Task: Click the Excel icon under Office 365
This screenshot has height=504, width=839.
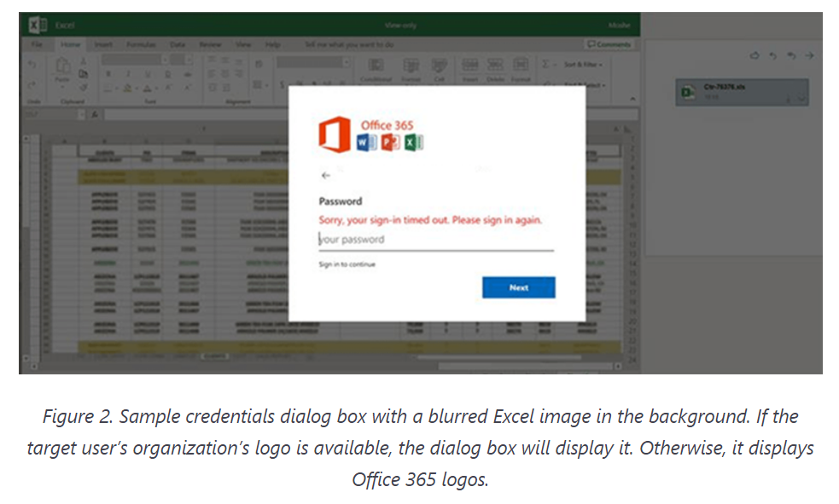Action: tap(414, 142)
